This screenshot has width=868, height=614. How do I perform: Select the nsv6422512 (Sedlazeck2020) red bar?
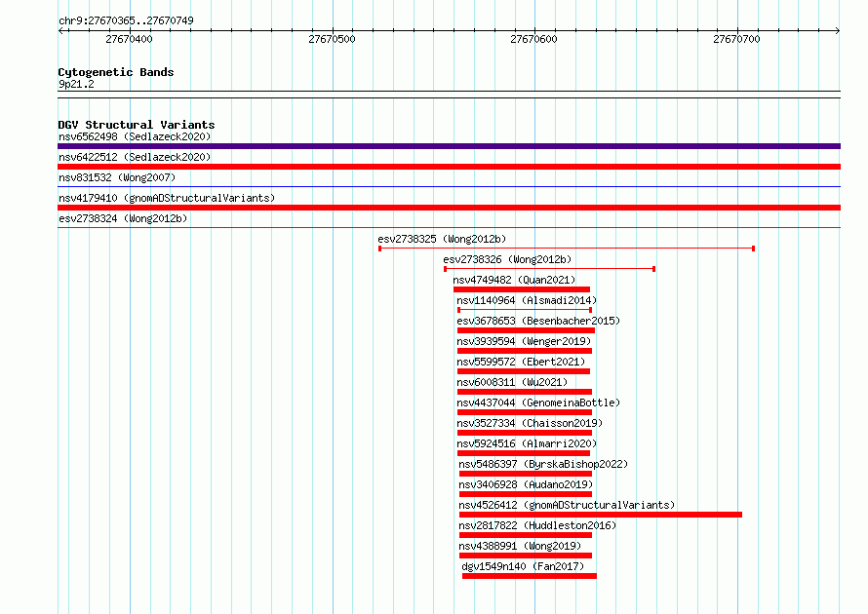449,167
